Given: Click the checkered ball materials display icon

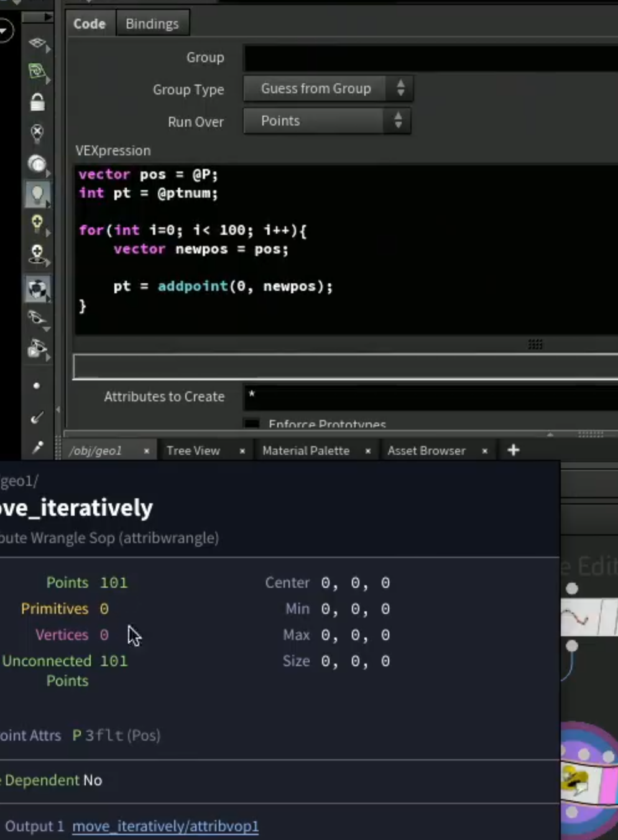Looking at the screenshot, I should [x=37, y=289].
